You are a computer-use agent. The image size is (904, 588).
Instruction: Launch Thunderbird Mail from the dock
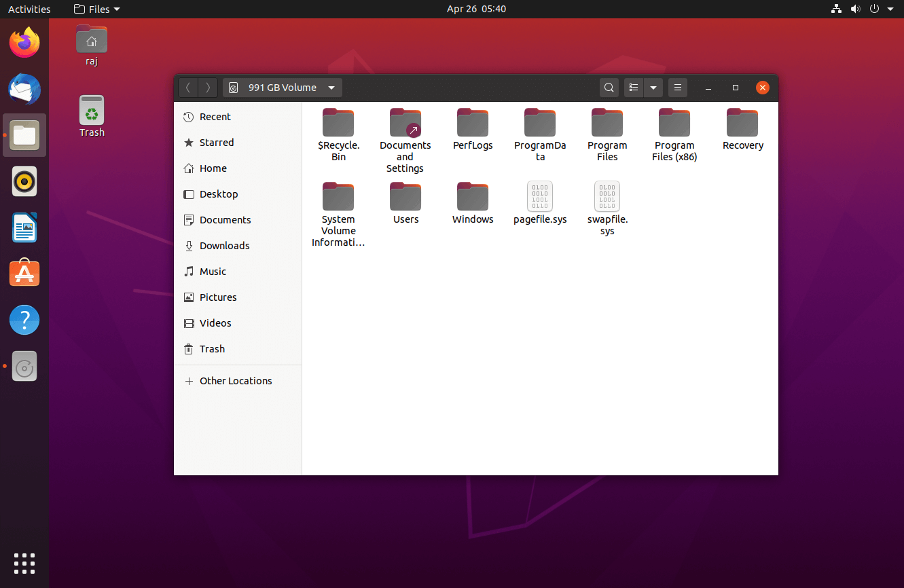click(x=24, y=89)
